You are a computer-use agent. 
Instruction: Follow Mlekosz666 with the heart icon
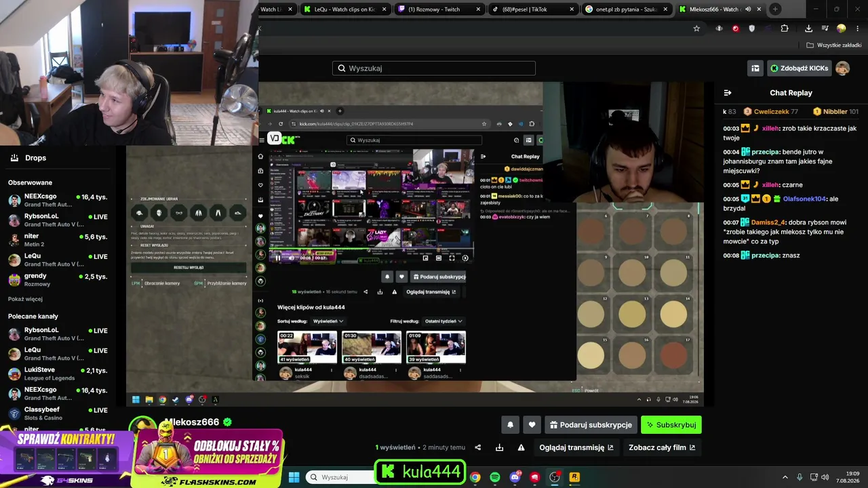tap(532, 425)
